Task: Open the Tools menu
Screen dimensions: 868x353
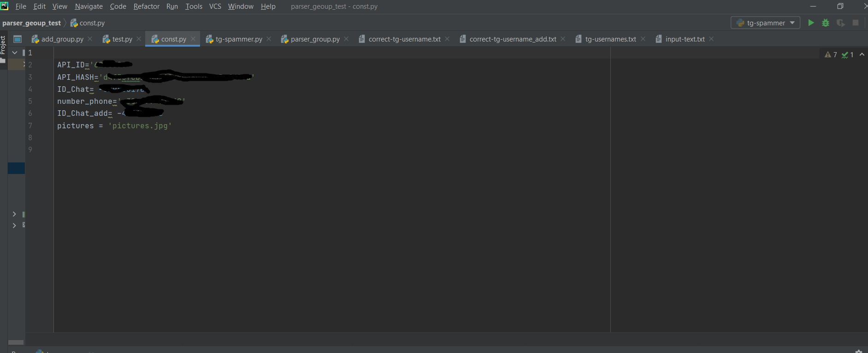Action: pos(194,6)
